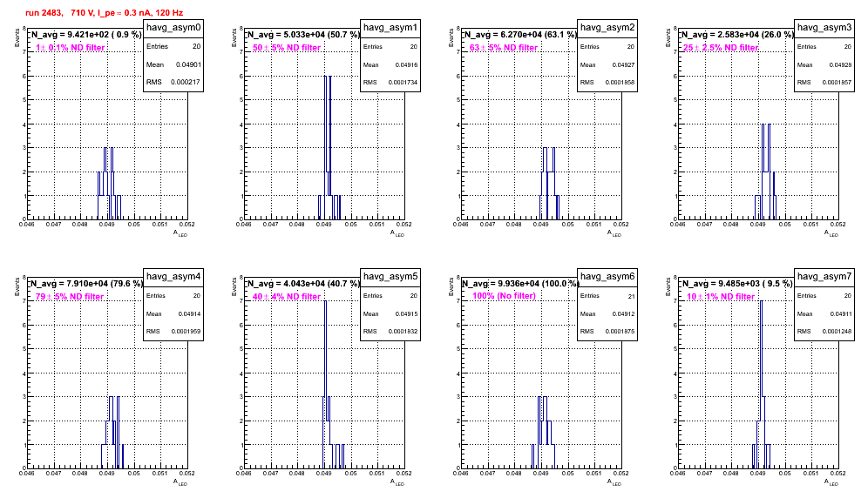Select the havg_asym7 stats box title

tap(824, 276)
